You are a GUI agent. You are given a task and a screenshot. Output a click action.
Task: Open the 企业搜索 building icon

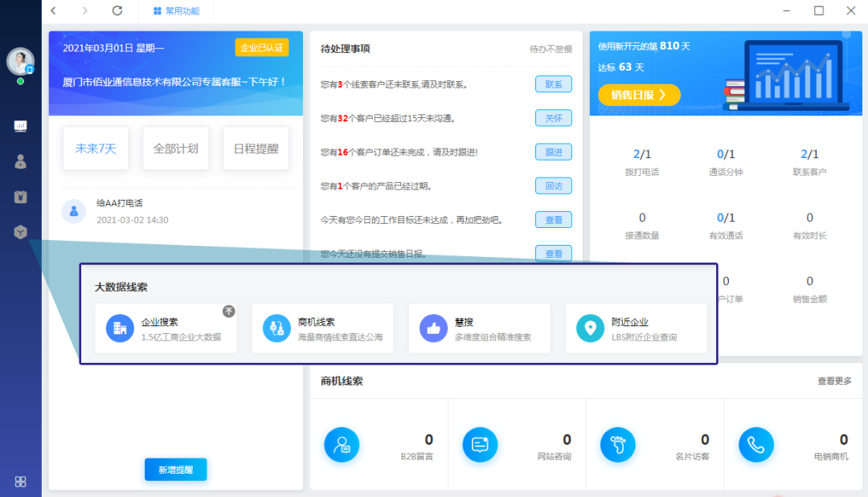coord(120,328)
